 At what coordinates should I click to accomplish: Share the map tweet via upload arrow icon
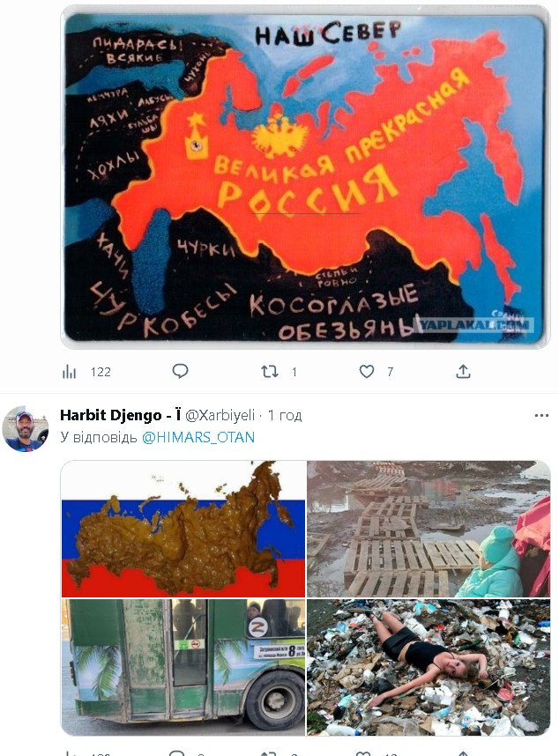click(463, 371)
